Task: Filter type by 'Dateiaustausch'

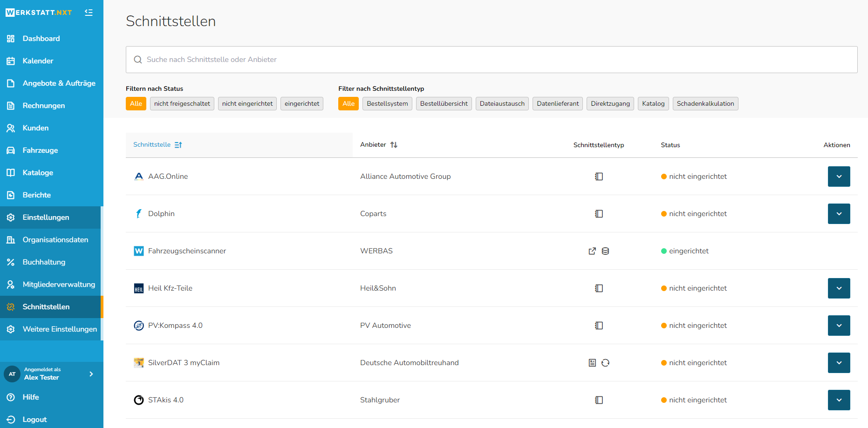Action: [x=502, y=104]
